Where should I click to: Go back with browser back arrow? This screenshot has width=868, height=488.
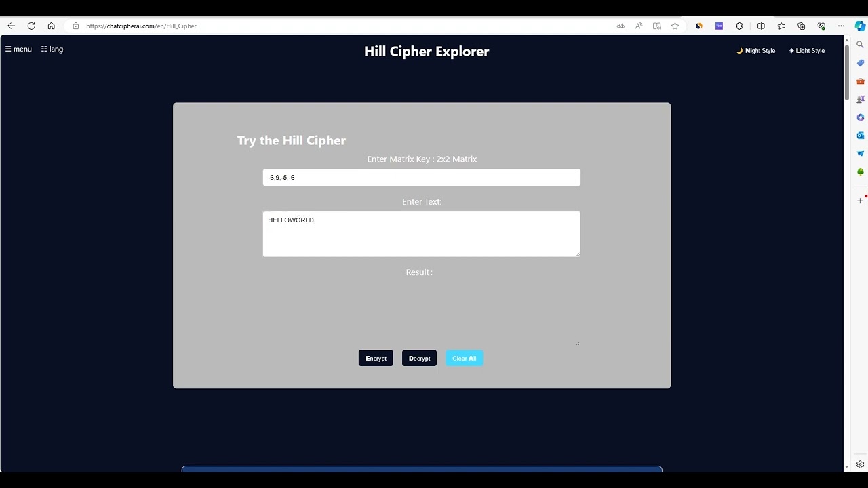(x=11, y=26)
